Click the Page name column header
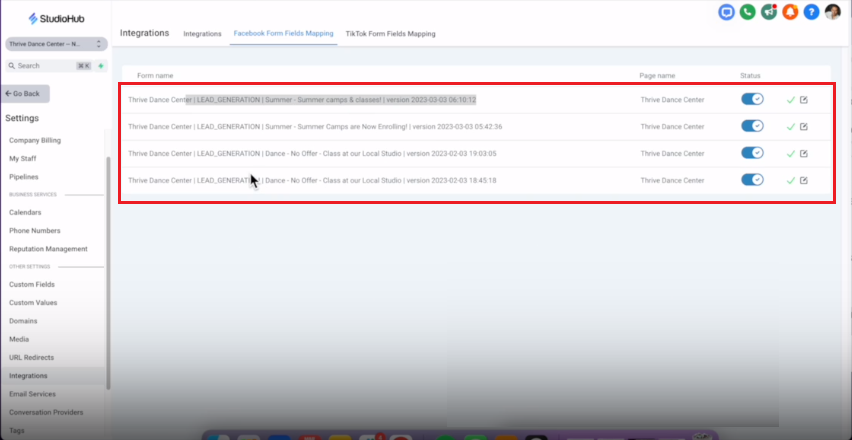The image size is (852, 440). (x=657, y=76)
